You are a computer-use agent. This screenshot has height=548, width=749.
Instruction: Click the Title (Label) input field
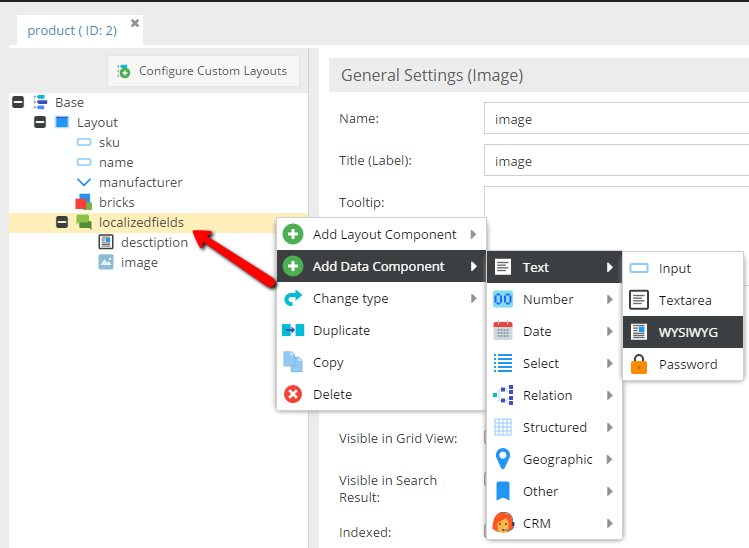pyautogui.click(x=616, y=162)
